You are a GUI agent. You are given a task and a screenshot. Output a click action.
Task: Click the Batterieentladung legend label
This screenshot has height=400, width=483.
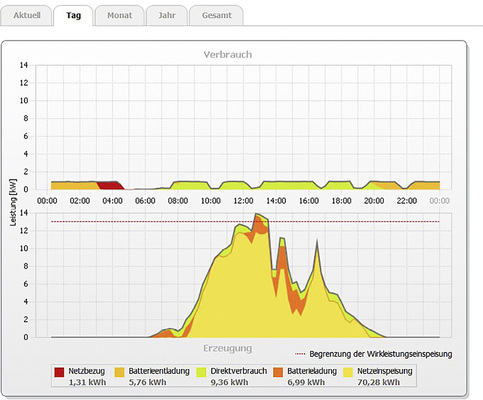(159, 371)
